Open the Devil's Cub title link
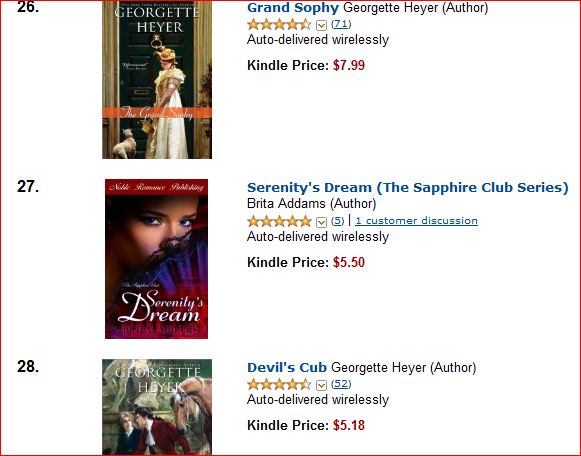Viewport: 581px width, 456px height. 287,367
